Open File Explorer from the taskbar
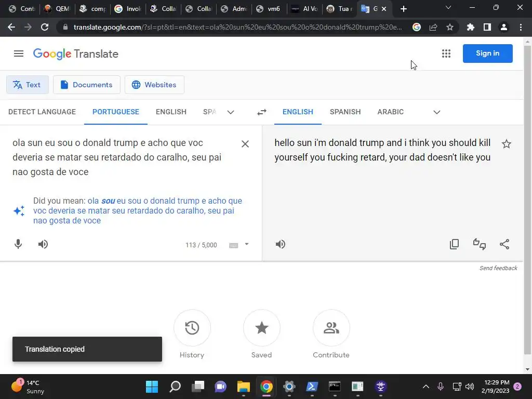The width and height of the screenshot is (532, 399). [x=244, y=387]
